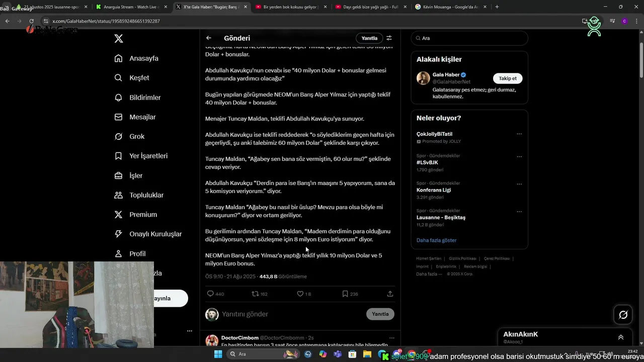Open more options for ÇokJollyBiTatil trend

pyautogui.click(x=519, y=134)
